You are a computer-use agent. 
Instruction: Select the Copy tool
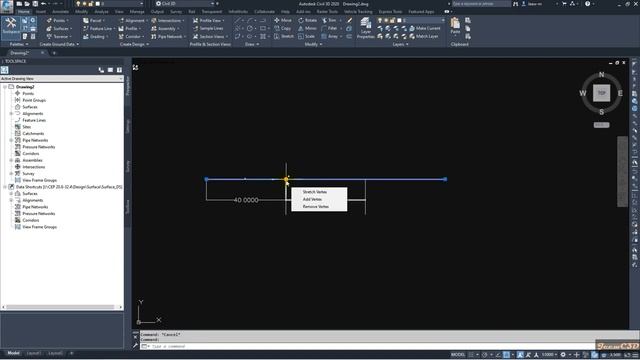pyautogui.click(x=283, y=29)
